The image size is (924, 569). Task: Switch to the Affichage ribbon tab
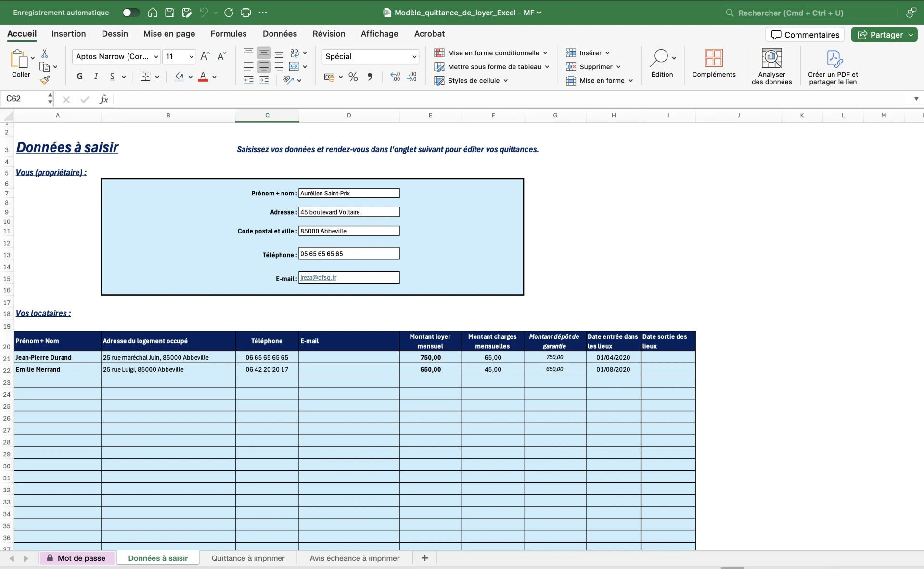point(379,34)
